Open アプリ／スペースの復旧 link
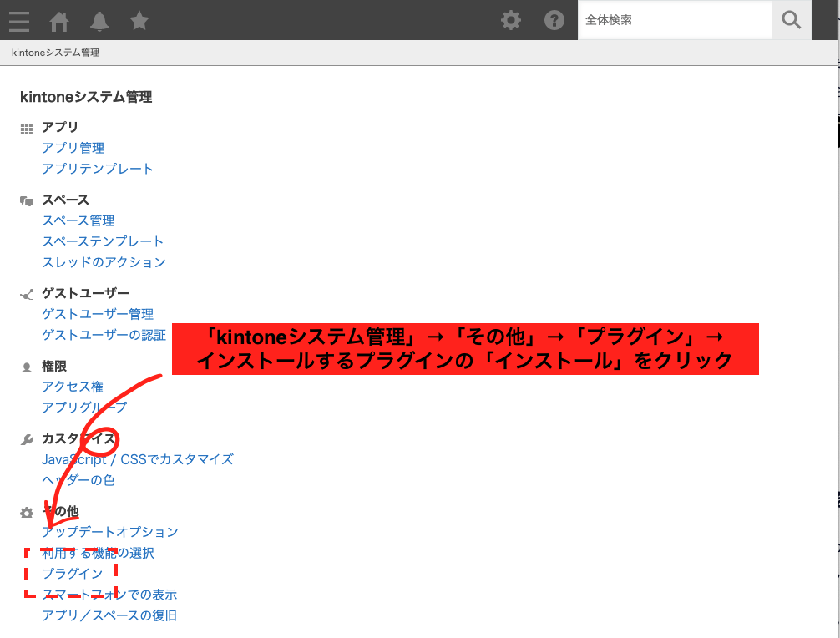 coord(109,615)
